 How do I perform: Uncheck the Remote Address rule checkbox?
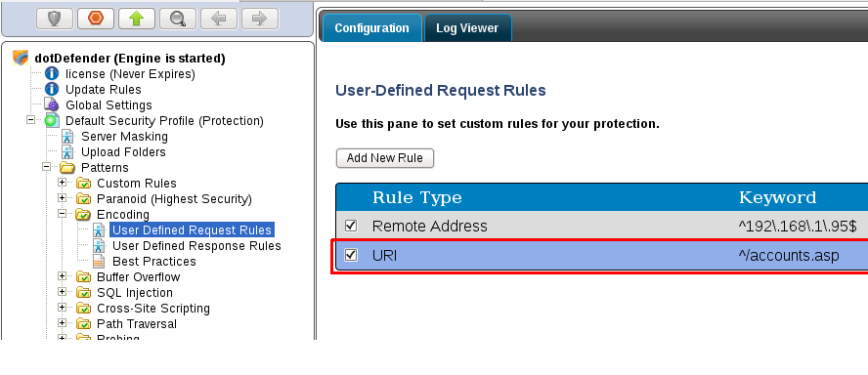pyautogui.click(x=351, y=226)
